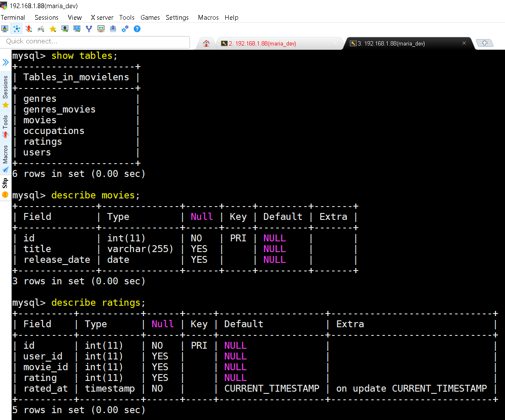Click the Tunneling toolbar icon
Image resolution: width=505 pixels, height=420 pixels.
click(101, 29)
